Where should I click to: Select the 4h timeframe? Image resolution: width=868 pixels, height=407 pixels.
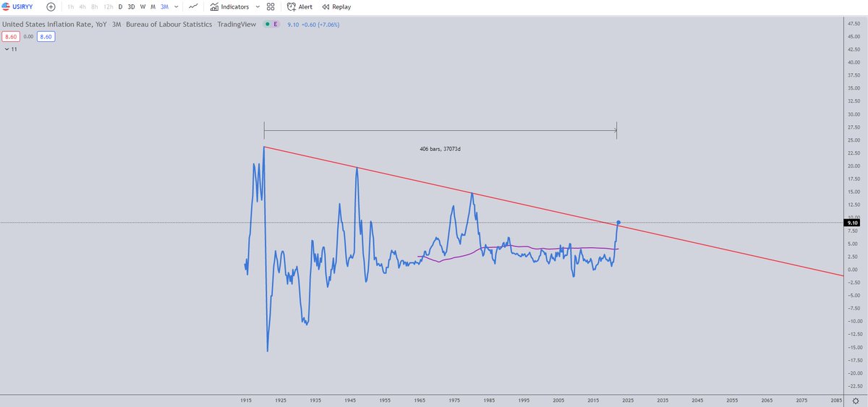[x=83, y=7]
